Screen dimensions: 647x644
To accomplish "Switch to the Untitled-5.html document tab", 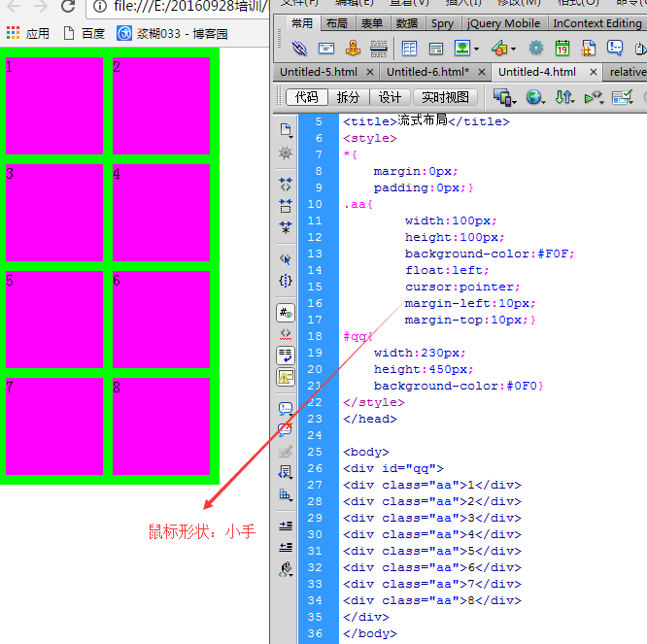I will point(319,72).
